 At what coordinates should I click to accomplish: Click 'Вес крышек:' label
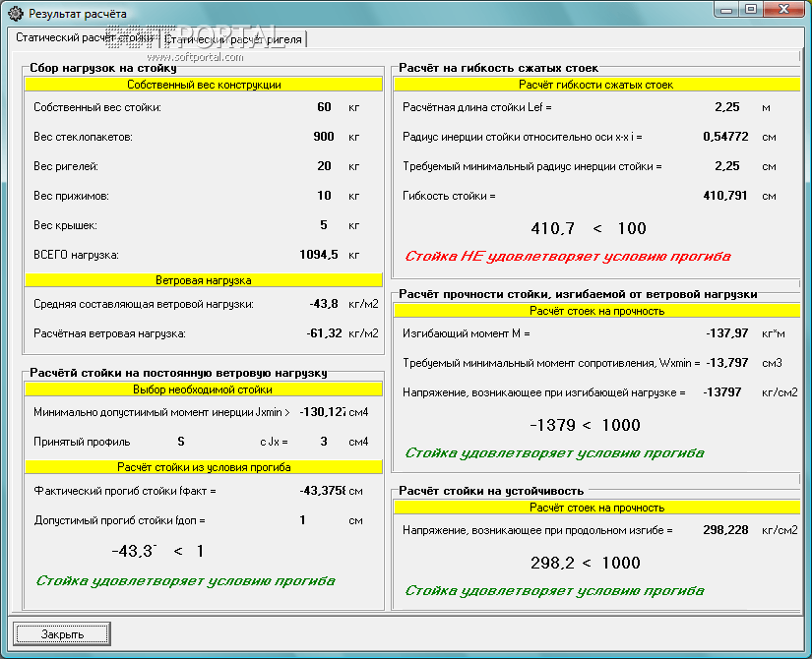(x=65, y=225)
